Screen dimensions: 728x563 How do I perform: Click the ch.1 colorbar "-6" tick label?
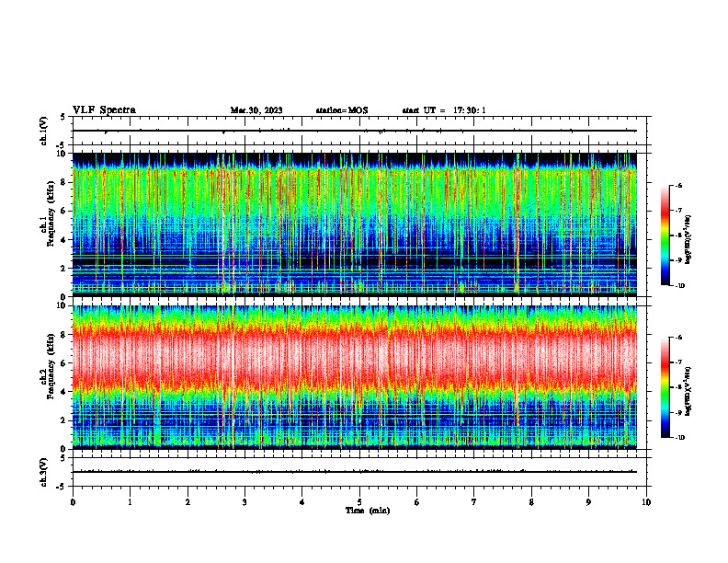678,186
